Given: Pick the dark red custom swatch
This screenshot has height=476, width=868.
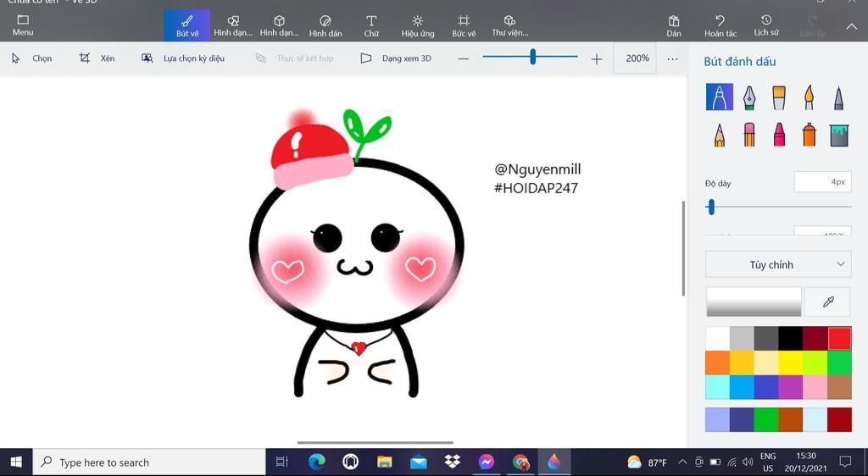Looking at the screenshot, I should click(x=840, y=419).
